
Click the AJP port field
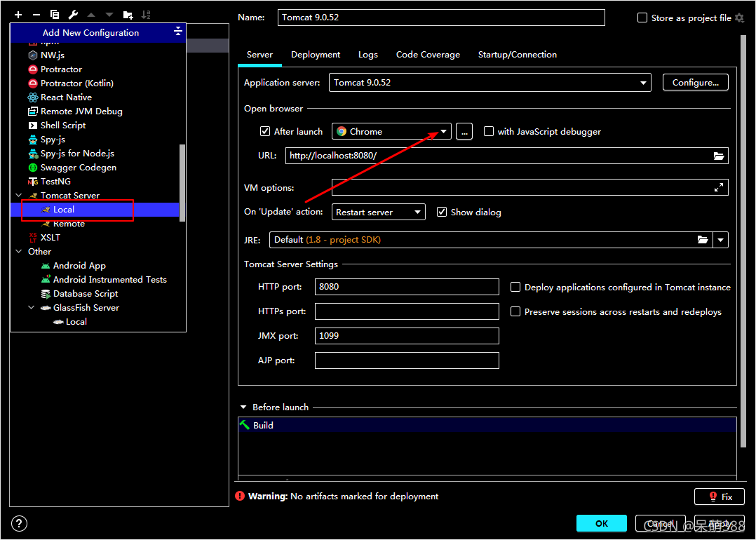coord(407,360)
